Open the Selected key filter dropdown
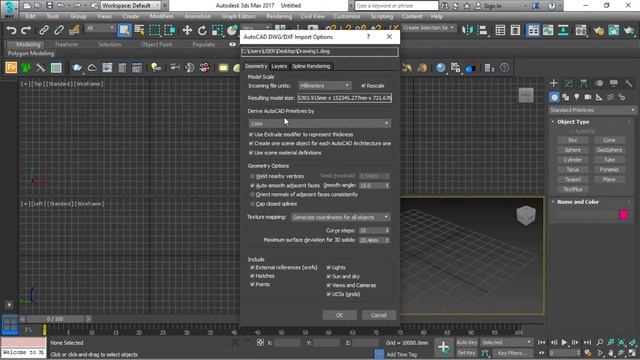This screenshot has height=360, width=640. 506,342
